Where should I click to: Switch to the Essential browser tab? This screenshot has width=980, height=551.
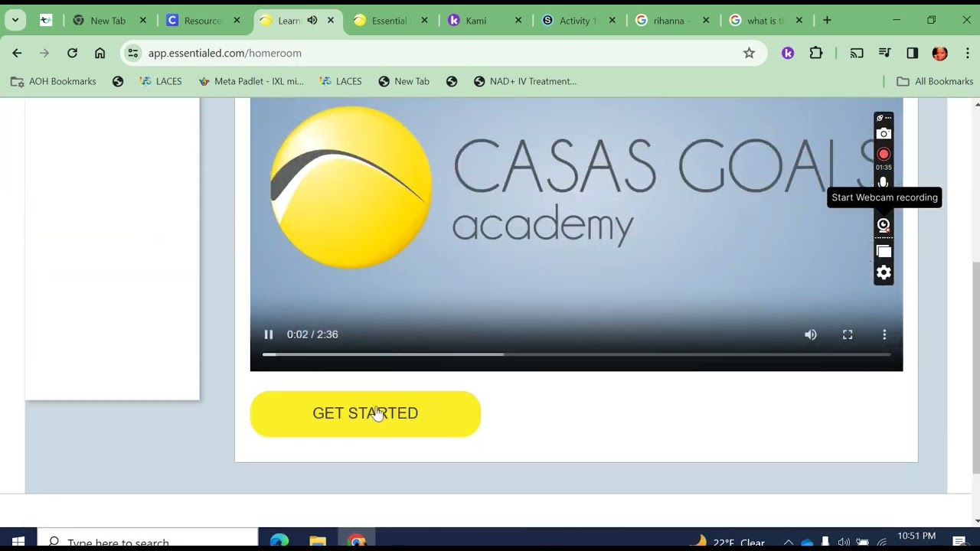click(389, 21)
